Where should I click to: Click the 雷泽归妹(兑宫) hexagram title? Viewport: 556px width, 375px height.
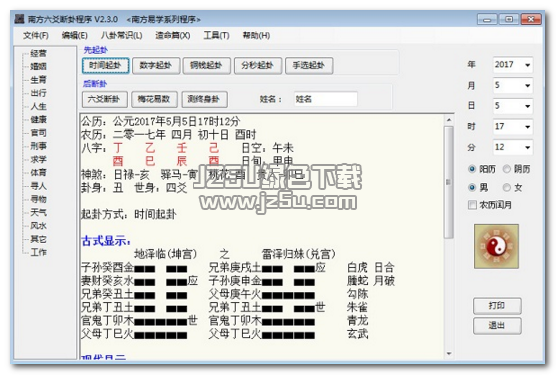click(x=298, y=254)
